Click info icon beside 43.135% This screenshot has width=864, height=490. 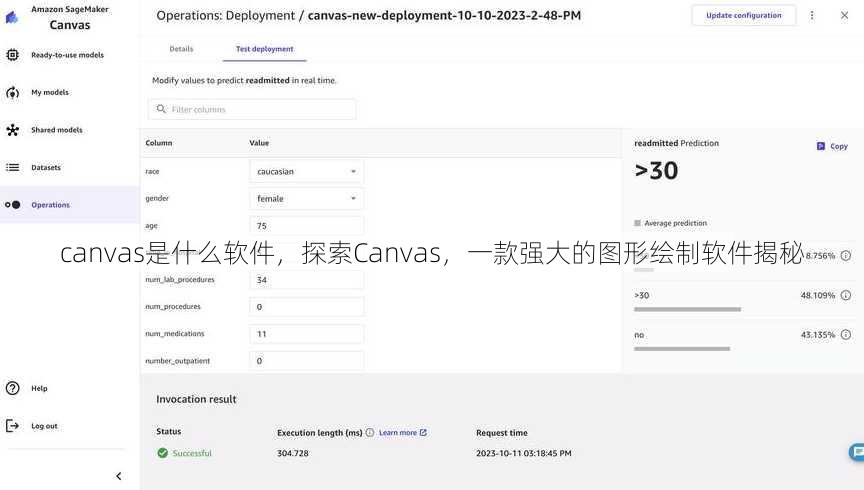pyautogui.click(x=846, y=335)
